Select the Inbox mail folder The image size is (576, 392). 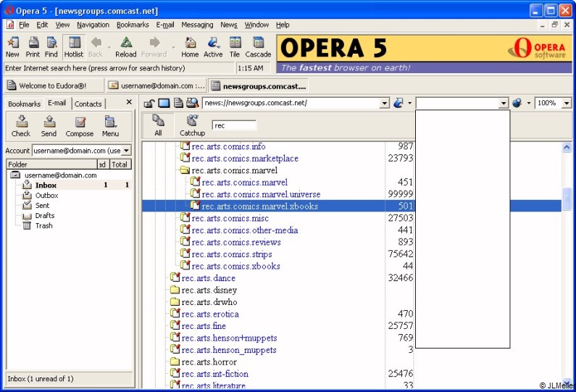coord(46,185)
